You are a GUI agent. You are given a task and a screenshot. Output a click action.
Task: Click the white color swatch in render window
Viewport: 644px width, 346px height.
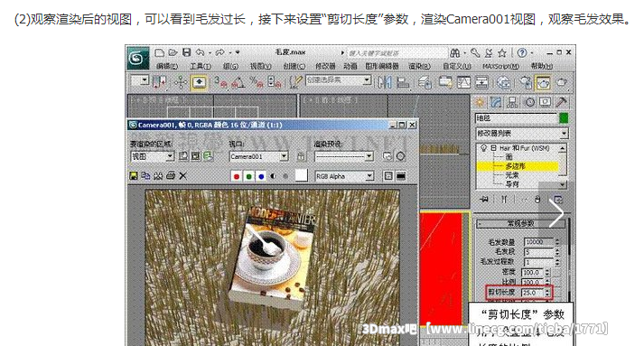[302, 175]
